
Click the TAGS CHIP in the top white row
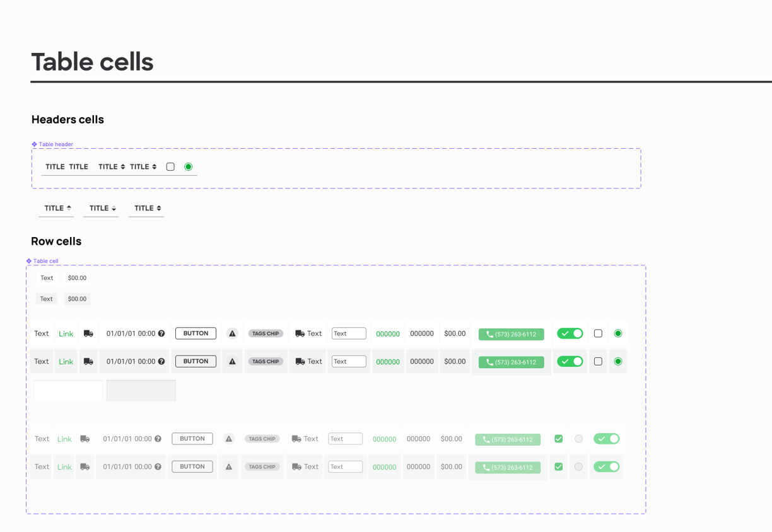(x=266, y=333)
